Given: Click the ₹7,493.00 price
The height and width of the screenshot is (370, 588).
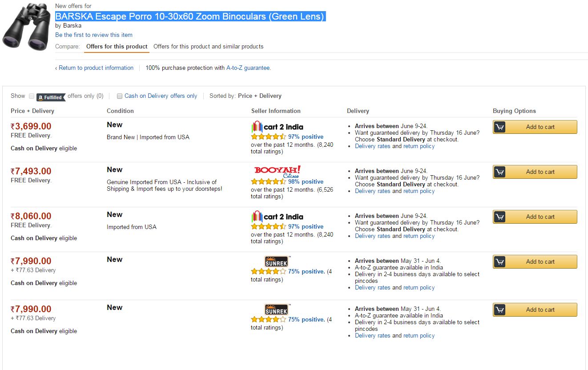Looking at the screenshot, I should (x=31, y=171).
